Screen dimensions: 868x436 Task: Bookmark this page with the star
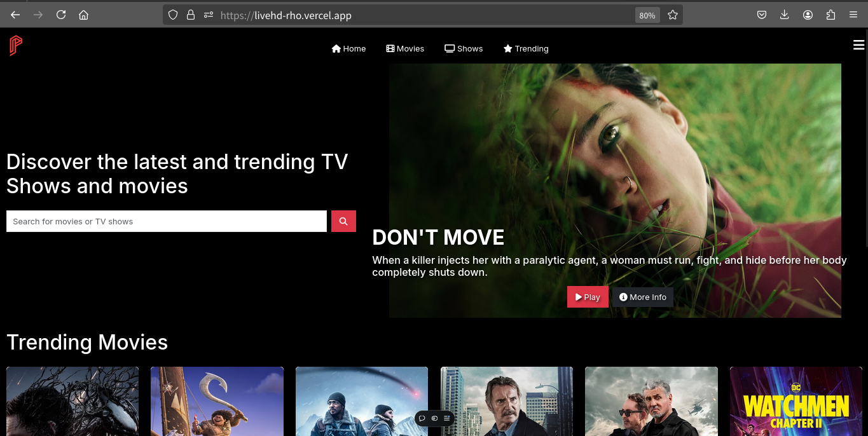coord(673,15)
